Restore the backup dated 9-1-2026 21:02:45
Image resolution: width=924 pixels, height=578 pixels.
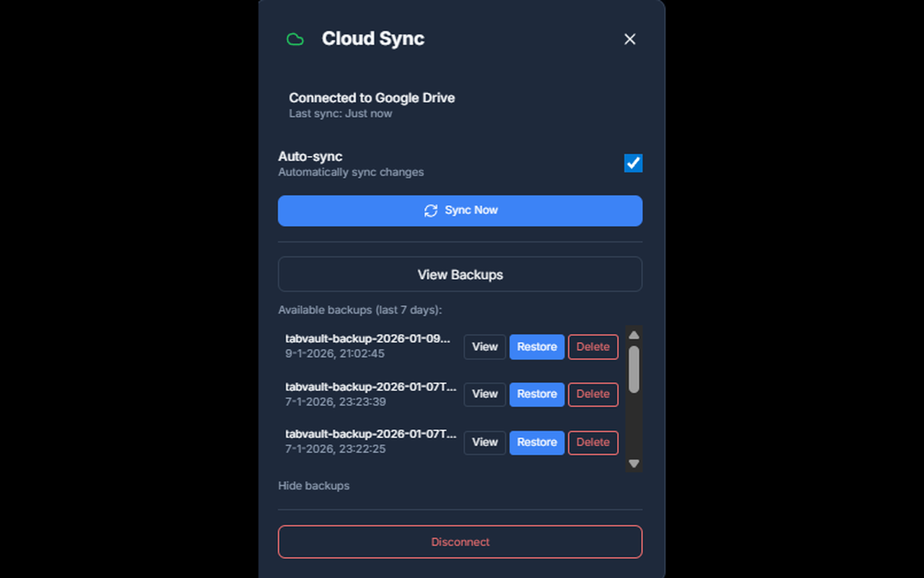click(x=536, y=347)
